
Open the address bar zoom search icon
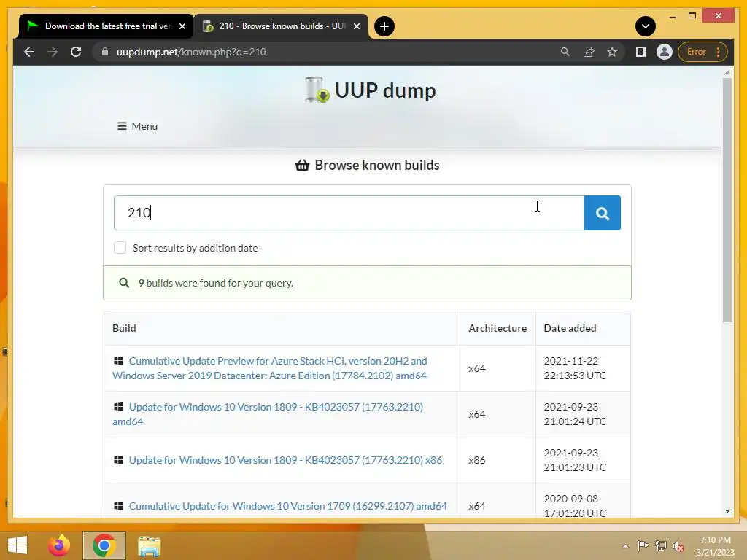point(565,52)
